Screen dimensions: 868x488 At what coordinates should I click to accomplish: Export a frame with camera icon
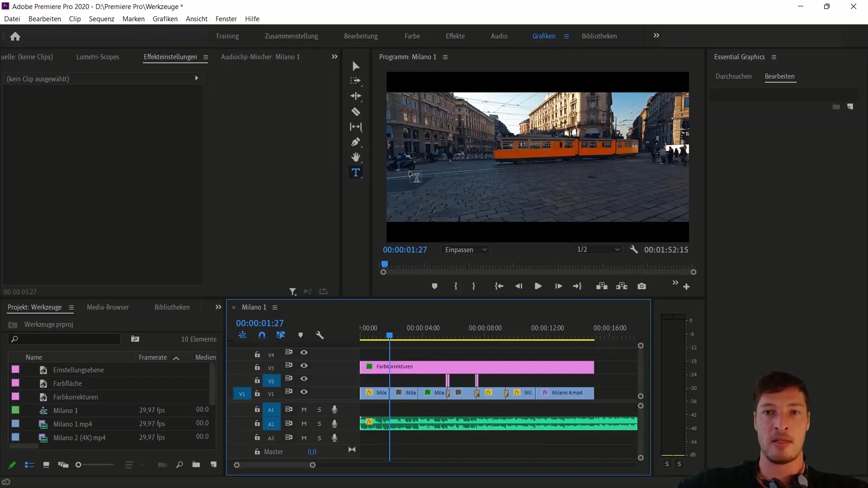pyautogui.click(x=642, y=286)
